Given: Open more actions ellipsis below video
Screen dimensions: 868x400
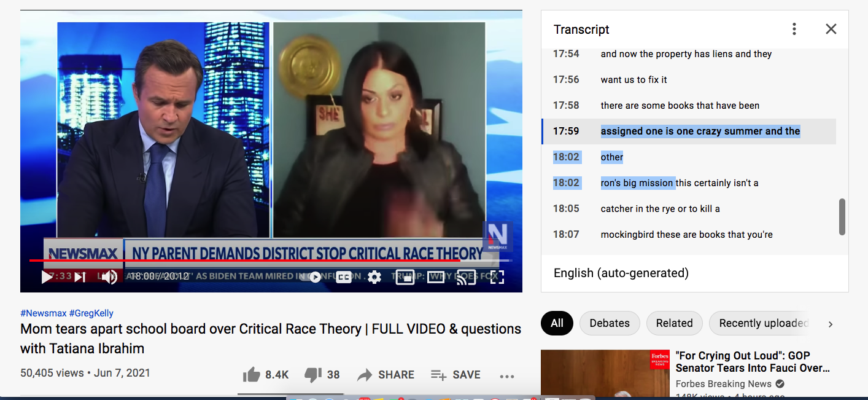Looking at the screenshot, I should [506, 376].
